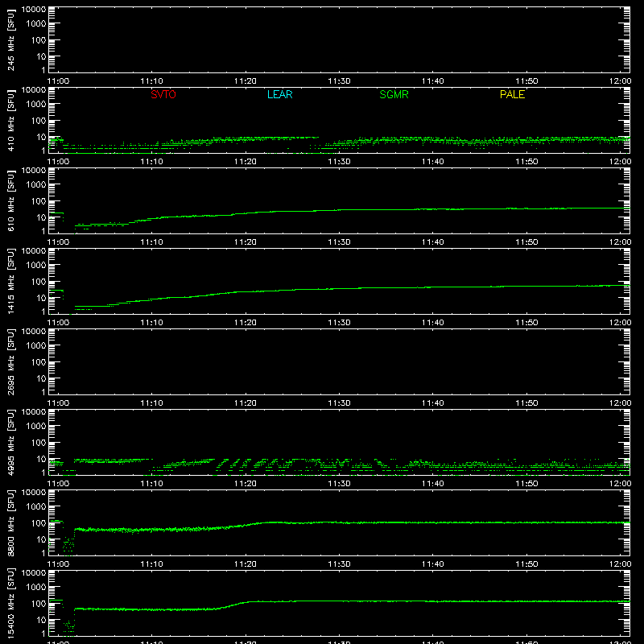644x644 pixels.
Task: Click 11:30 tick below the 245 MHz panel
Action: pyautogui.click(x=339, y=81)
